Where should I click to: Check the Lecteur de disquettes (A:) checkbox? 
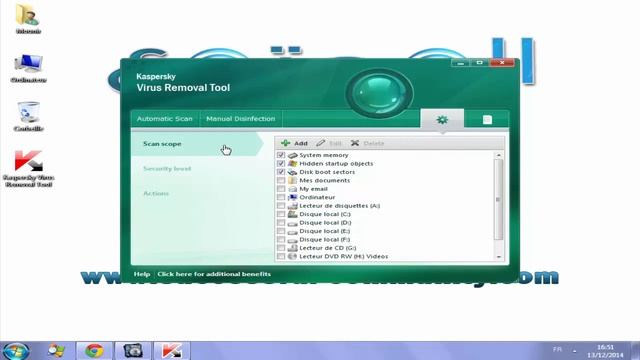tap(281, 206)
